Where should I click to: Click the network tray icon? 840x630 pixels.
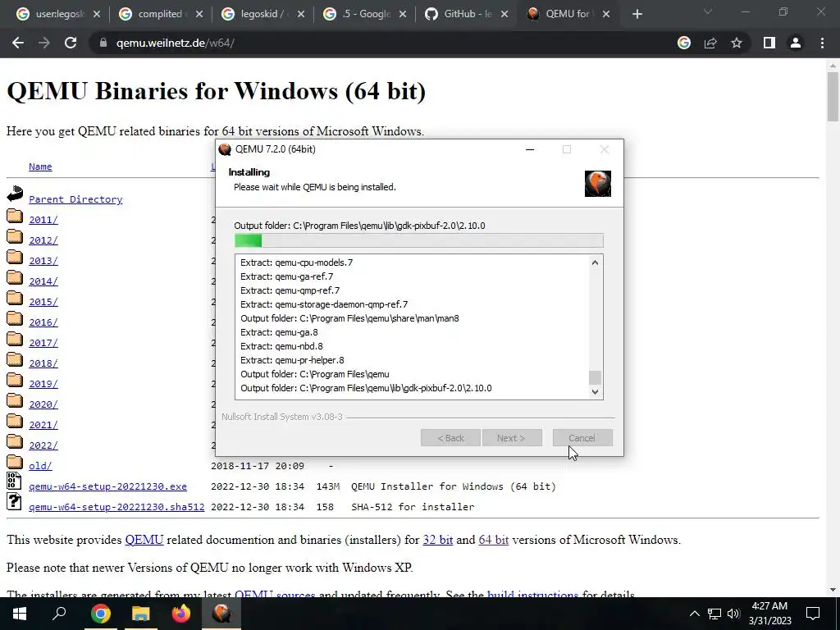(714, 614)
